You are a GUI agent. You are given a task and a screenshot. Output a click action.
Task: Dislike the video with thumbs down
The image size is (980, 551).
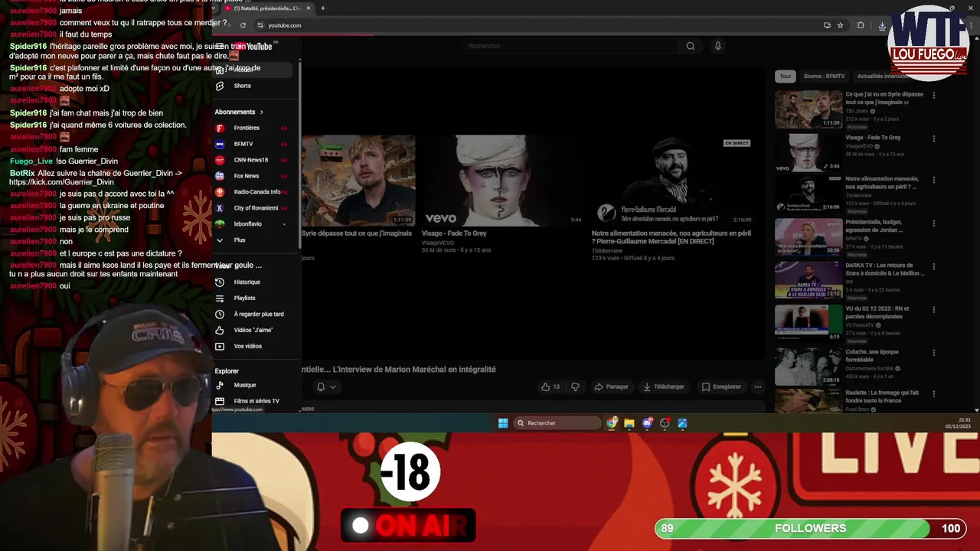coord(575,386)
